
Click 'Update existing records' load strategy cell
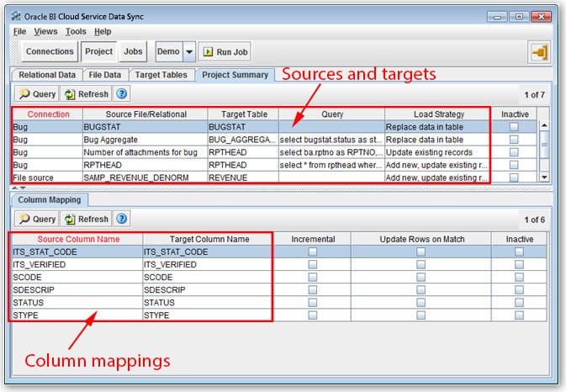[438, 152]
